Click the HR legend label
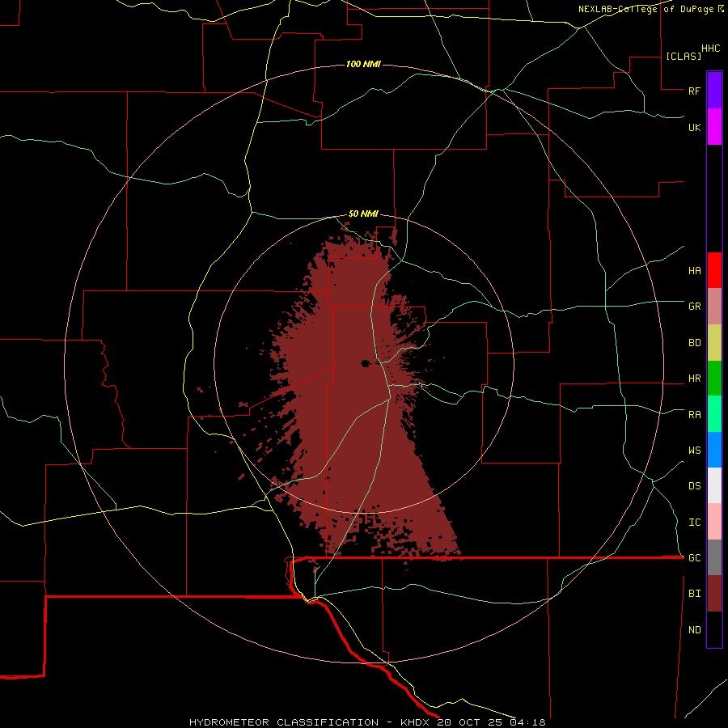The image size is (728, 728). tap(694, 379)
